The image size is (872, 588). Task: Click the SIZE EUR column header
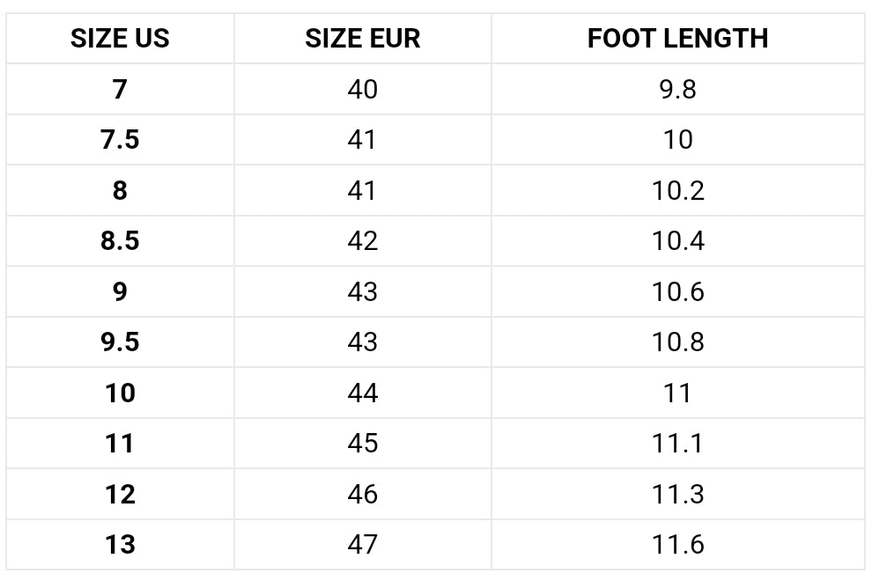point(362,39)
